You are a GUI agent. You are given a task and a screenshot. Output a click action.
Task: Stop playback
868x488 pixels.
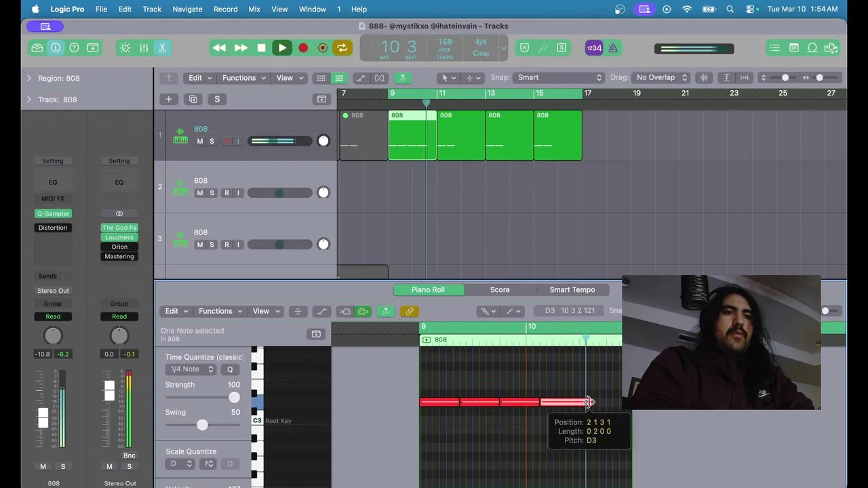261,48
